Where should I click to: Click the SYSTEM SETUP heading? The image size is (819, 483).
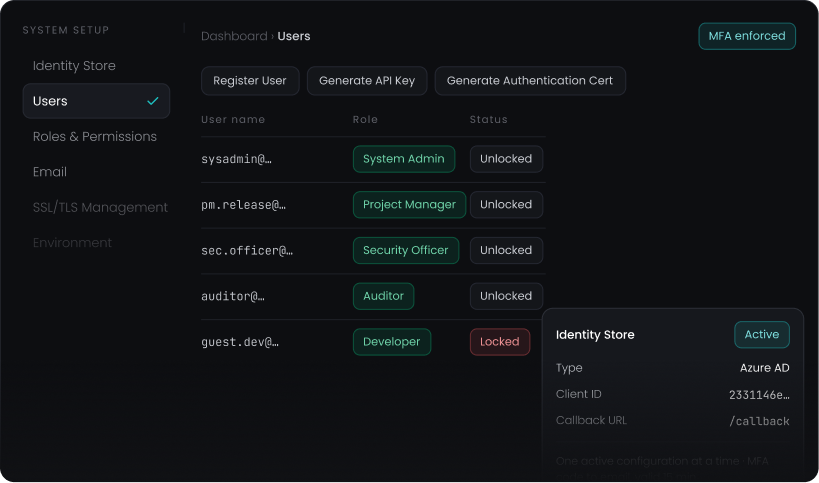click(x=66, y=30)
